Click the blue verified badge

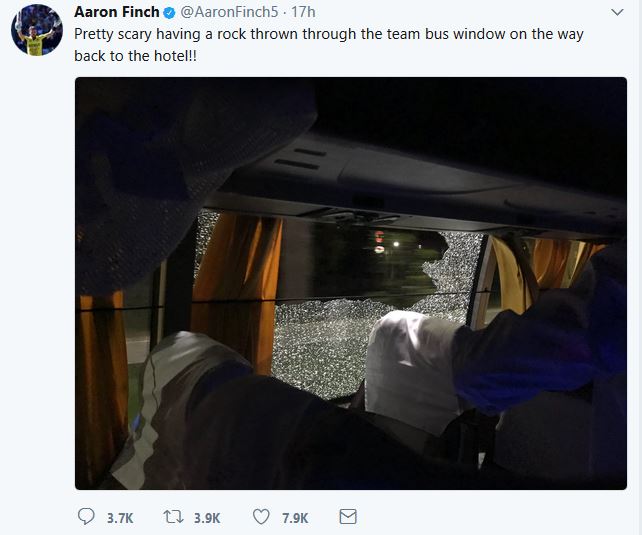click(169, 13)
